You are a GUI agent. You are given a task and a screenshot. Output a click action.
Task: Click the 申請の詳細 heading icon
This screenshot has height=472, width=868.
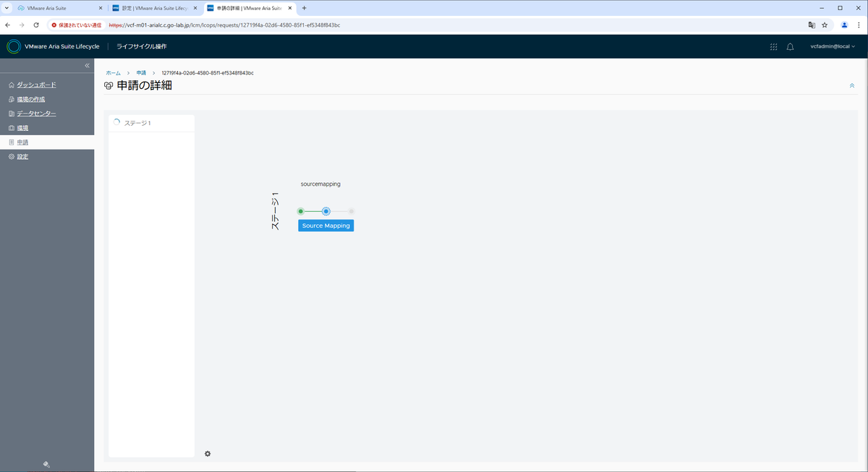109,86
